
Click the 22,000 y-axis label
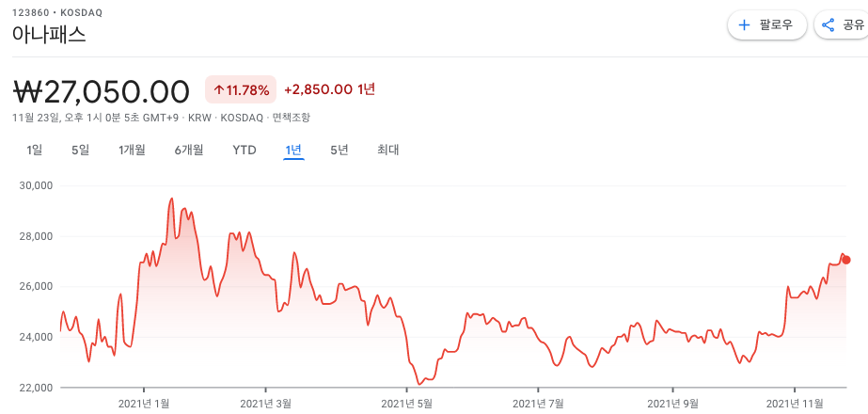[34, 388]
